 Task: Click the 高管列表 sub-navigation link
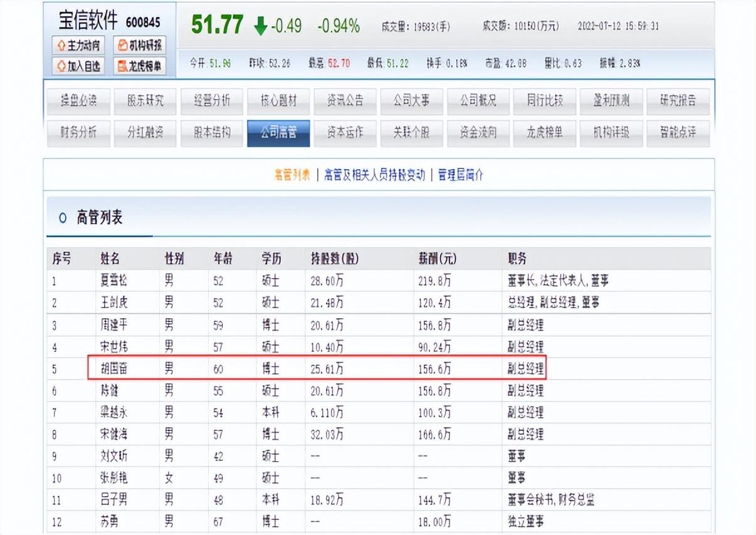pos(292,175)
